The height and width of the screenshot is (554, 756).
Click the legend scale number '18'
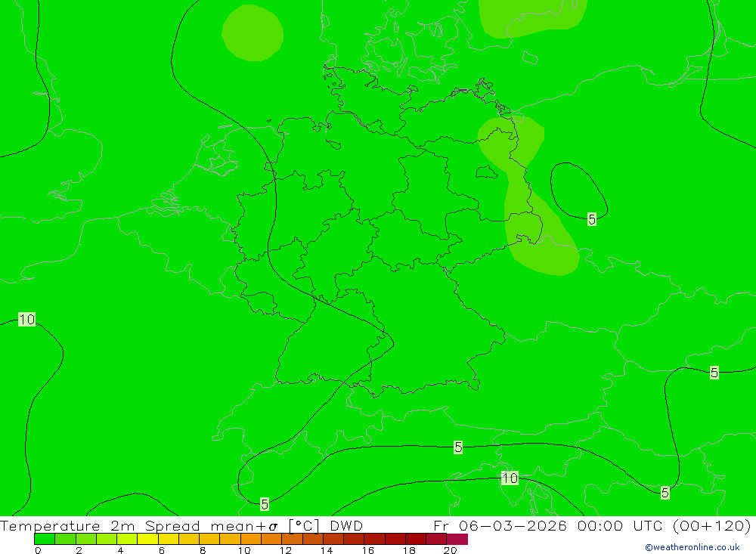409,550
